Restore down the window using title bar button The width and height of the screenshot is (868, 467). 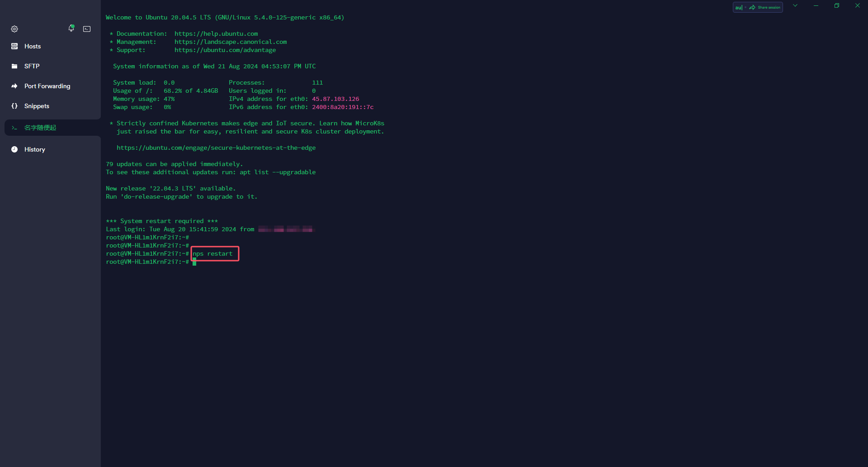[836, 5]
